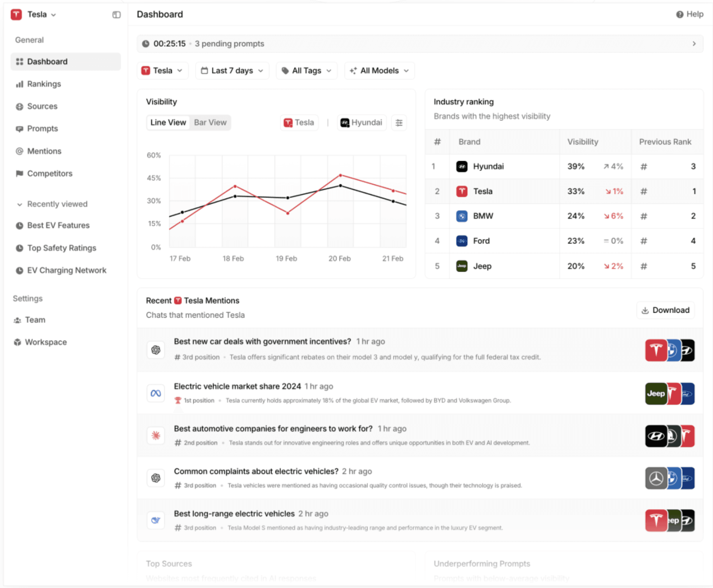713x588 pixels.
Task: Click BMW's 6% decrease indicator
Action: pyautogui.click(x=614, y=216)
